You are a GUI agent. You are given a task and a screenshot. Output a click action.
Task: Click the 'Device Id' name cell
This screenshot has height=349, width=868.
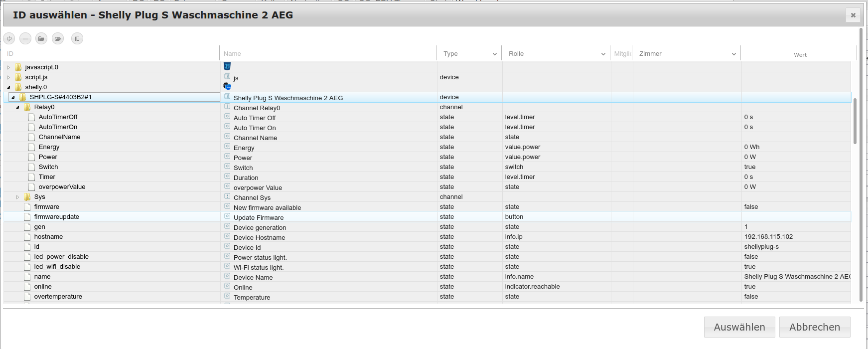point(328,247)
